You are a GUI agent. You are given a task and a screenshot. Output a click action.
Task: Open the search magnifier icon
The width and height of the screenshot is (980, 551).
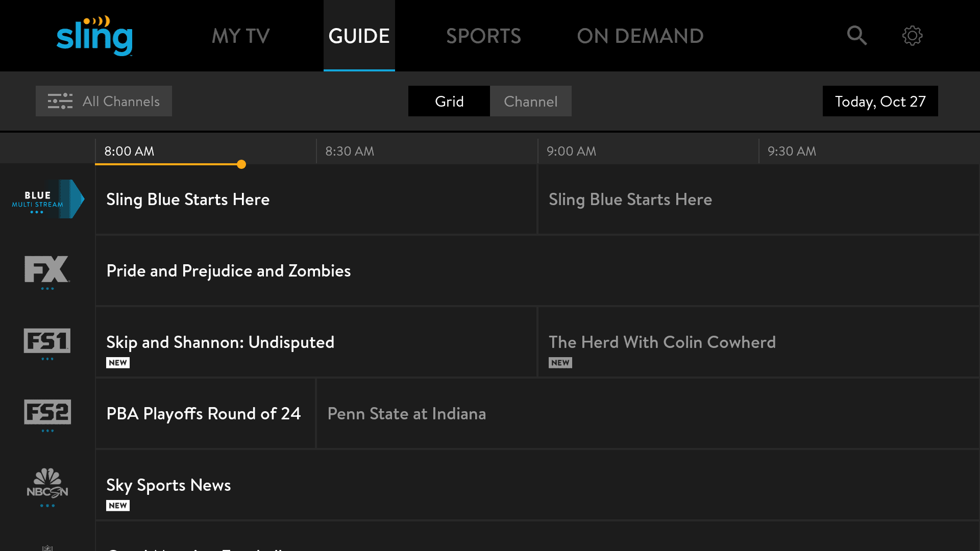point(857,36)
